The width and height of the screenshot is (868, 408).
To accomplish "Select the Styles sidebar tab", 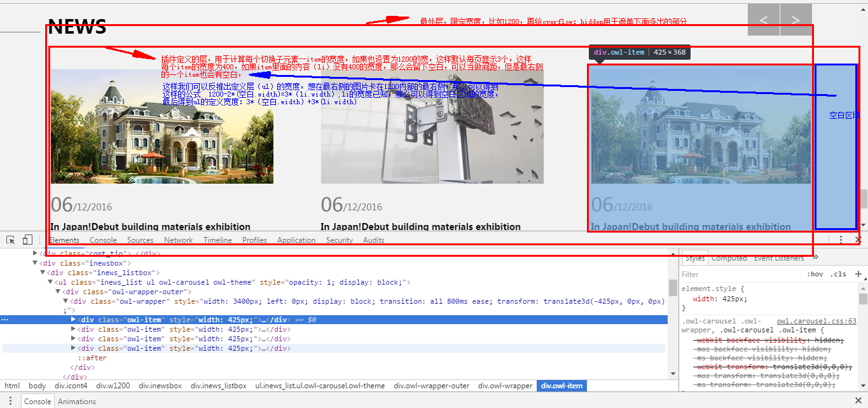I will [695, 258].
